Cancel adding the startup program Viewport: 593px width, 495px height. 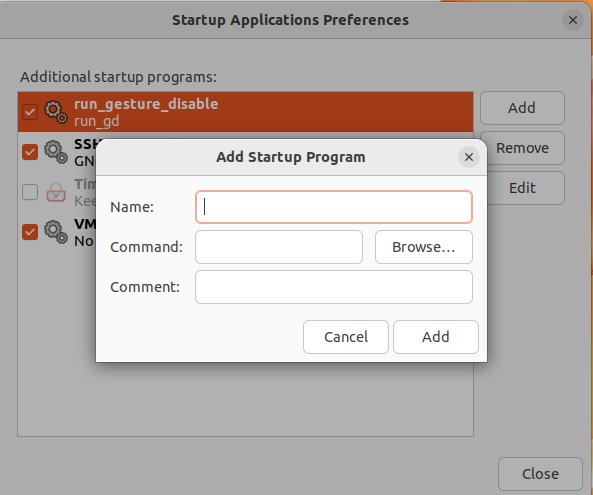tap(346, 337)
